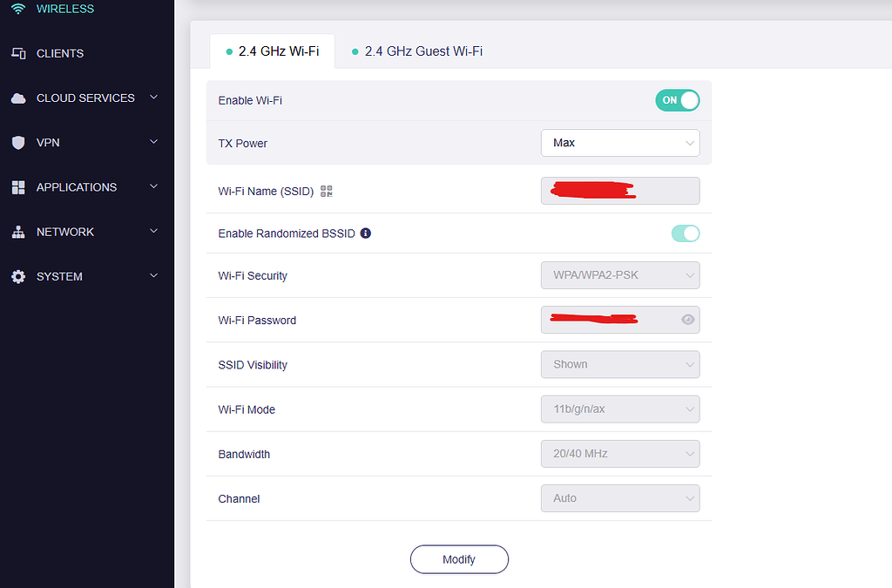Click inside the Wi-Fi Name (SSID) field
Viewport: 892px width, 588px height.
tap(620, 191)
